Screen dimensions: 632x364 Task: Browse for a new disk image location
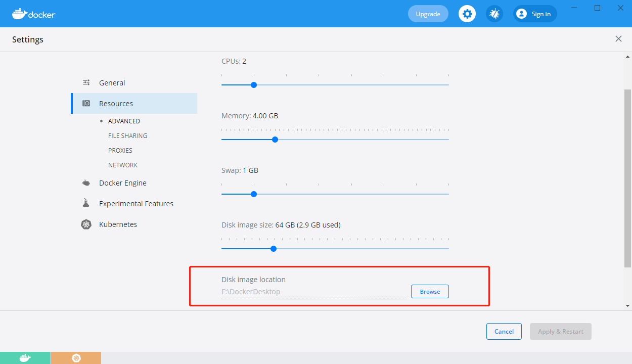[429, 291]
